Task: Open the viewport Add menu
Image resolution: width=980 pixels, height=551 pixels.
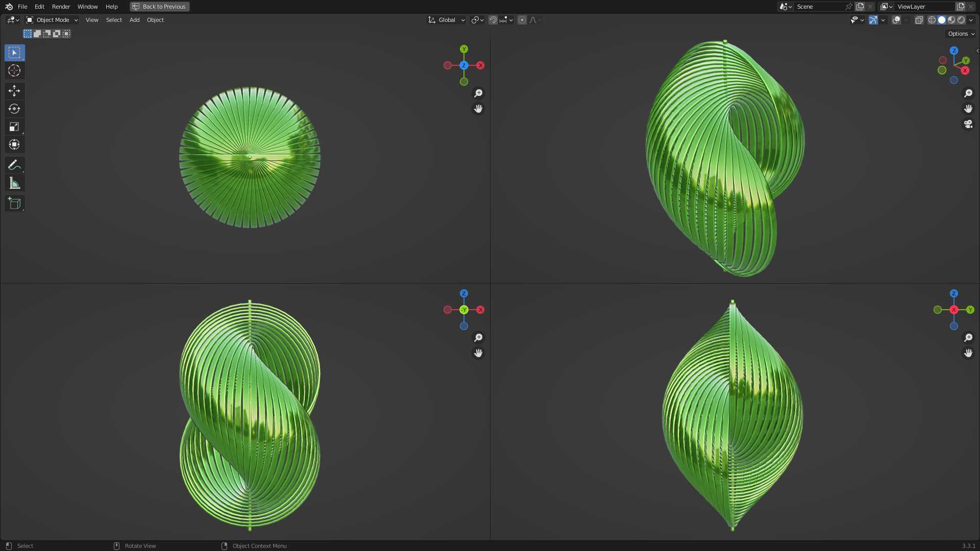Action: point(134,20)
